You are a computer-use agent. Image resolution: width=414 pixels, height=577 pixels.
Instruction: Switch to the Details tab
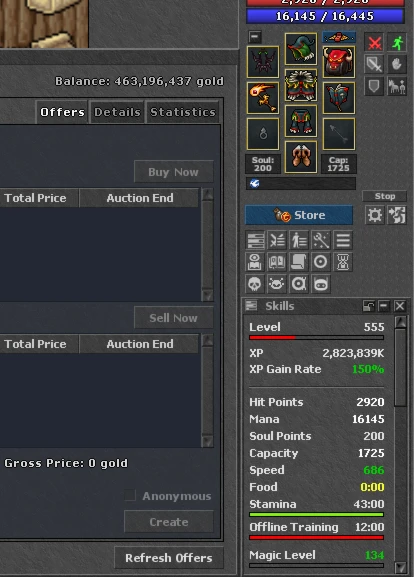point(117,112)
